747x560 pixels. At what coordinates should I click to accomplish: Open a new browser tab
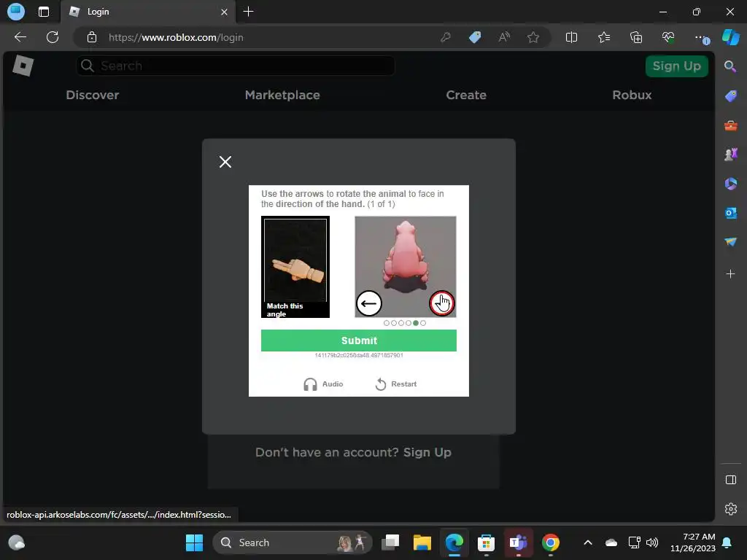(248, 12)
